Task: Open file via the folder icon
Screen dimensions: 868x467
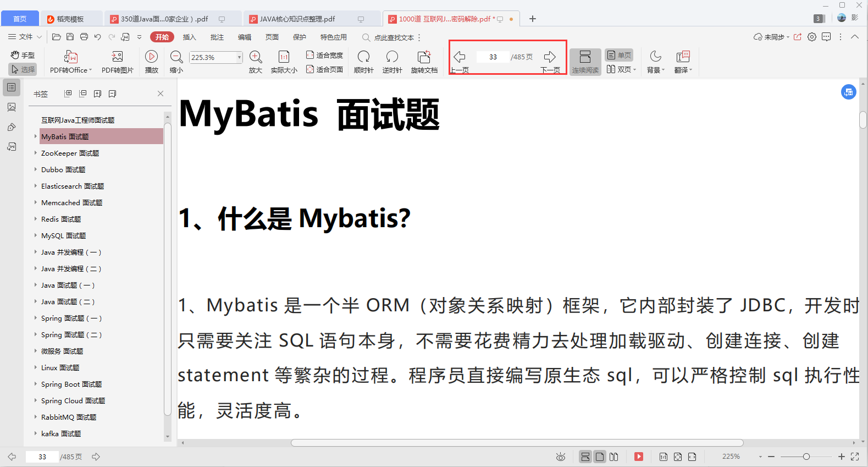Action: (56, 37)
